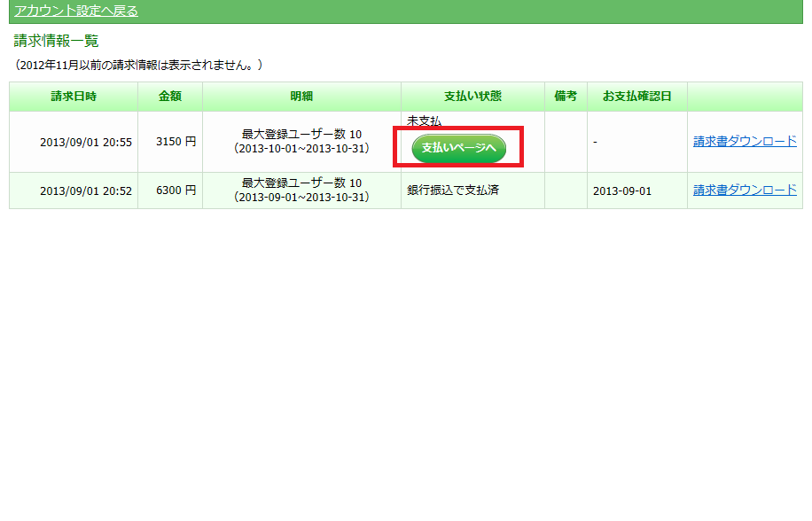Select the 支払い状態 column header

[472, 97]
